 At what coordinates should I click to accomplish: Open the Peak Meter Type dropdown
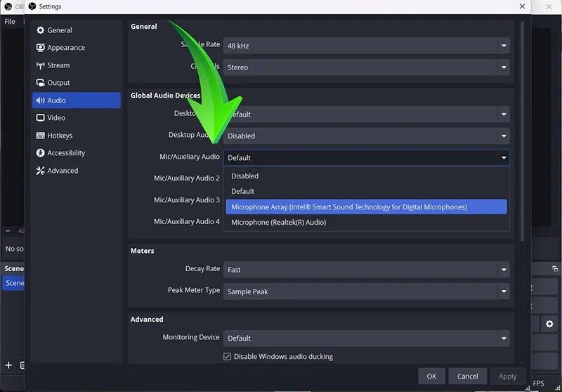click(x=366, y=292)
